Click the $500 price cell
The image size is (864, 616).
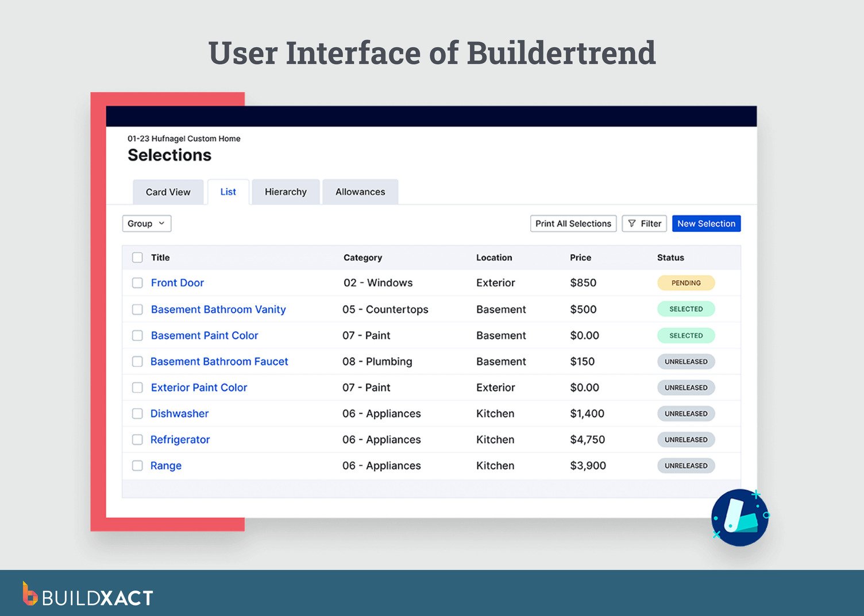(583, 309)
